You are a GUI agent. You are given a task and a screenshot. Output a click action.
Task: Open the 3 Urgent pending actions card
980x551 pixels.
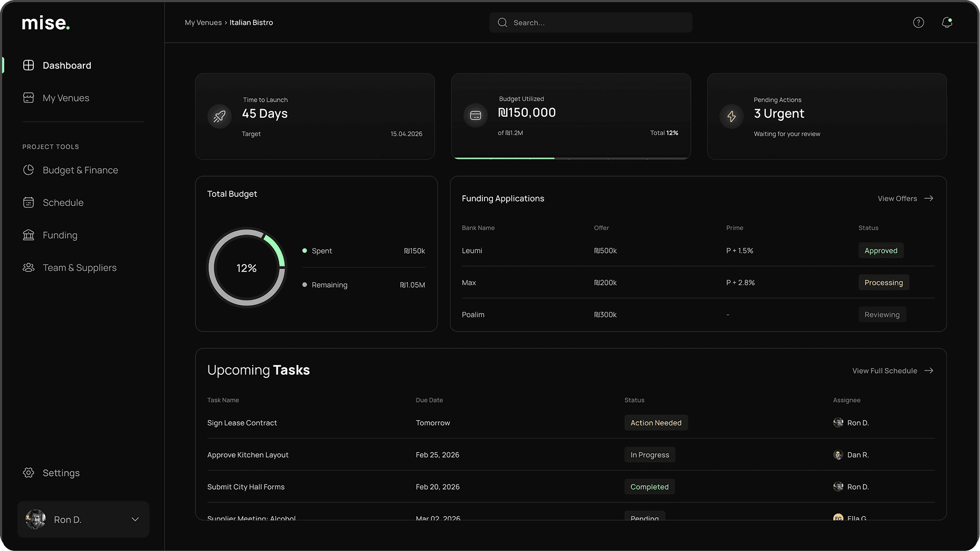pyautogui.click(x=827, y=116)
